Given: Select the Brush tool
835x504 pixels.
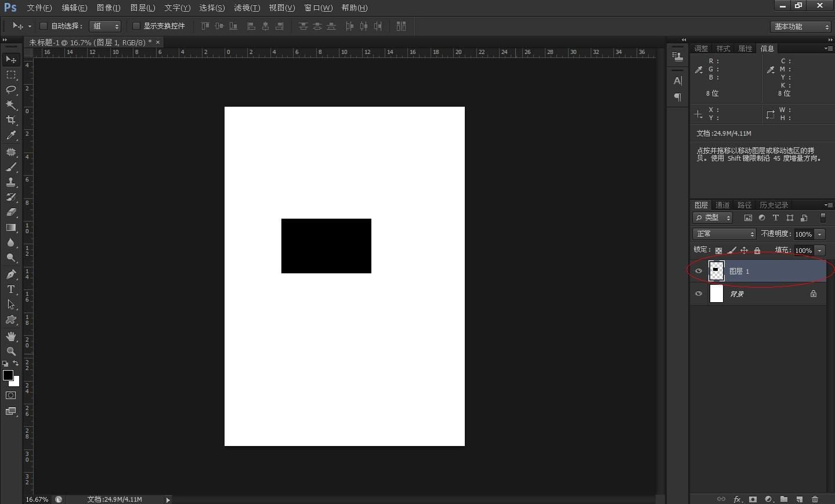Looking at the screenshot, I should (x=11, y=167).
